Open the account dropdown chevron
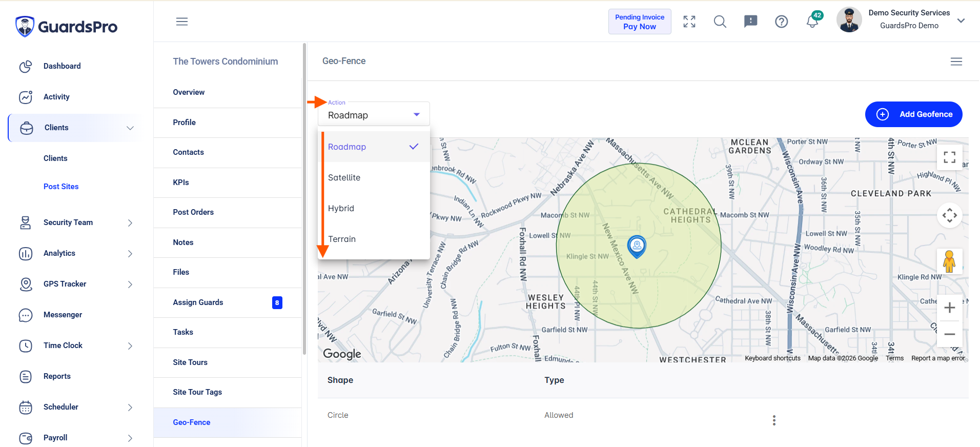This screenshot has height=447, width=980. click(961, 21)
